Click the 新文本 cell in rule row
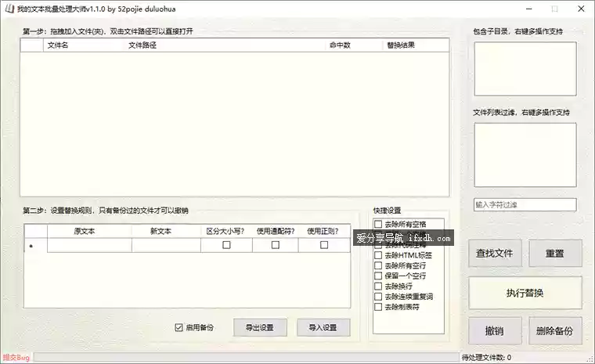 [166, 245]
